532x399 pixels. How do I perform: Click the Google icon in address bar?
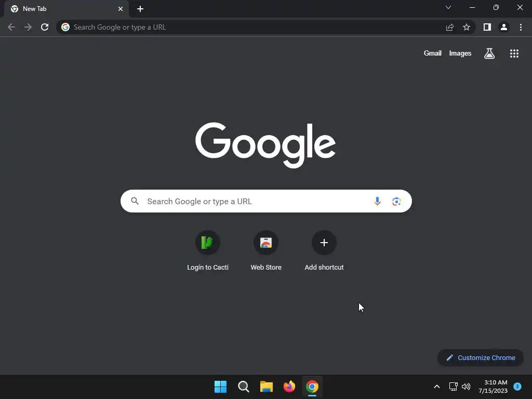65,27
